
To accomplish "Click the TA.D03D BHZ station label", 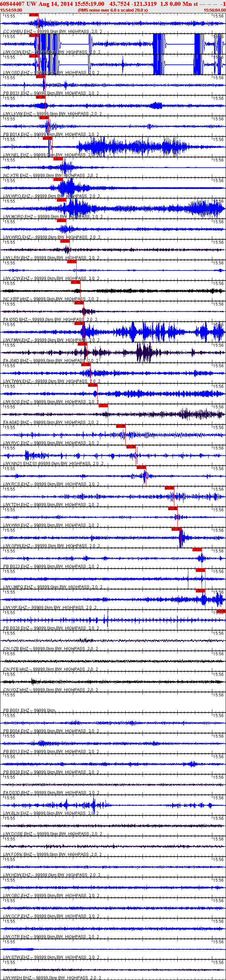I will 51,792.
